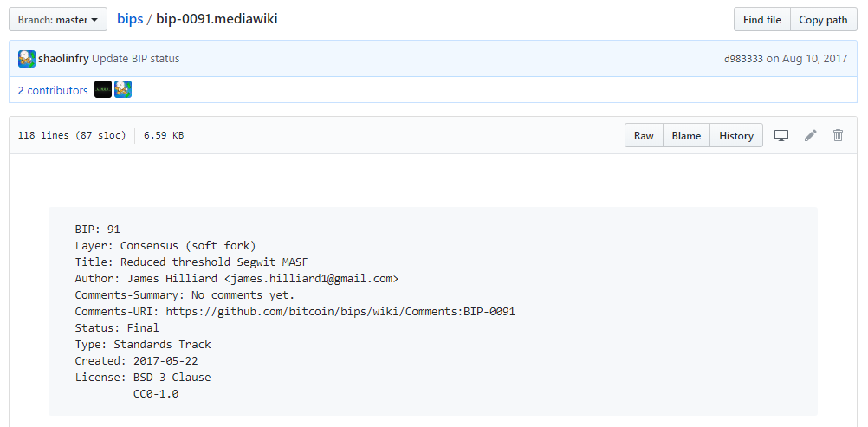Click the bip-0091.mediawiki file name
Screen dimensions: 868x427
tap(217, 19)
